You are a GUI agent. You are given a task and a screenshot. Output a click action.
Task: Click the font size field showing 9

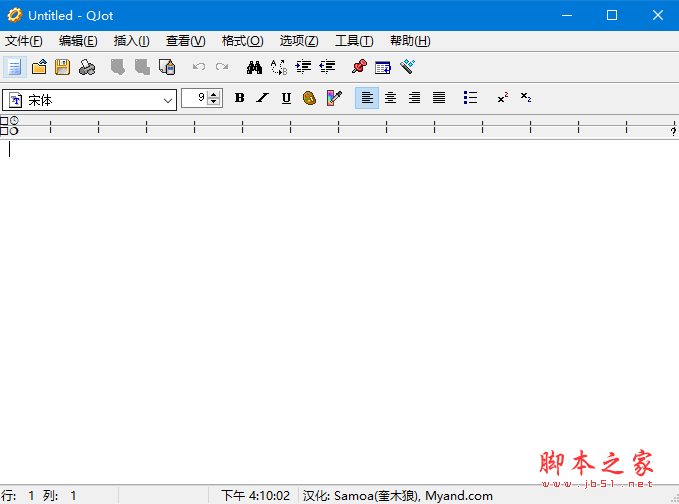pyautogui.click(x=194, y=98)
